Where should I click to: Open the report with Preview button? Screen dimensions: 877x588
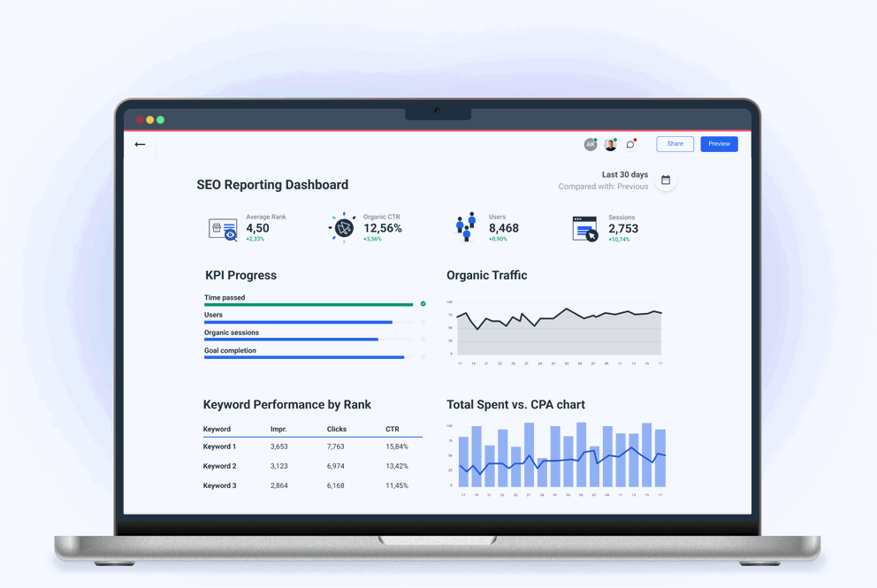coord(719,143)
